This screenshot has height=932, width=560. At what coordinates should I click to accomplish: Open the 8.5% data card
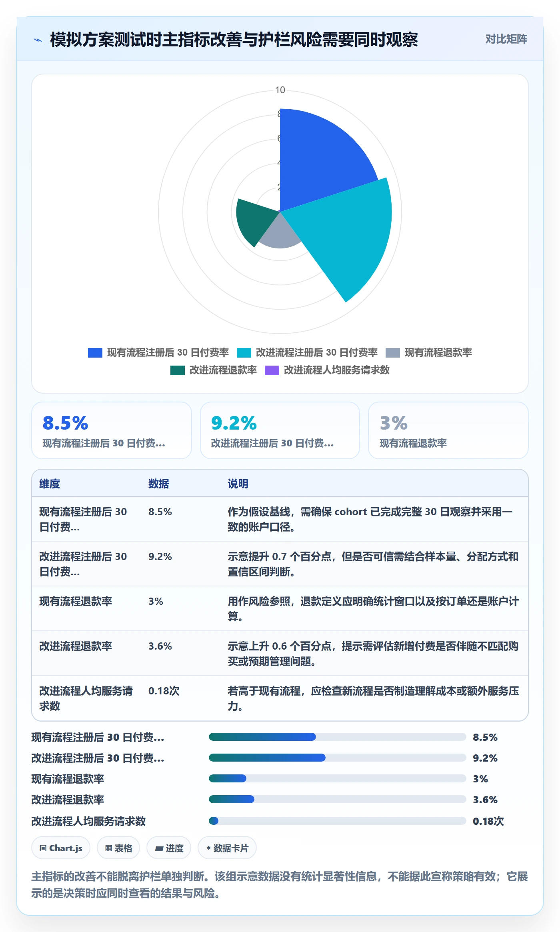112,430
